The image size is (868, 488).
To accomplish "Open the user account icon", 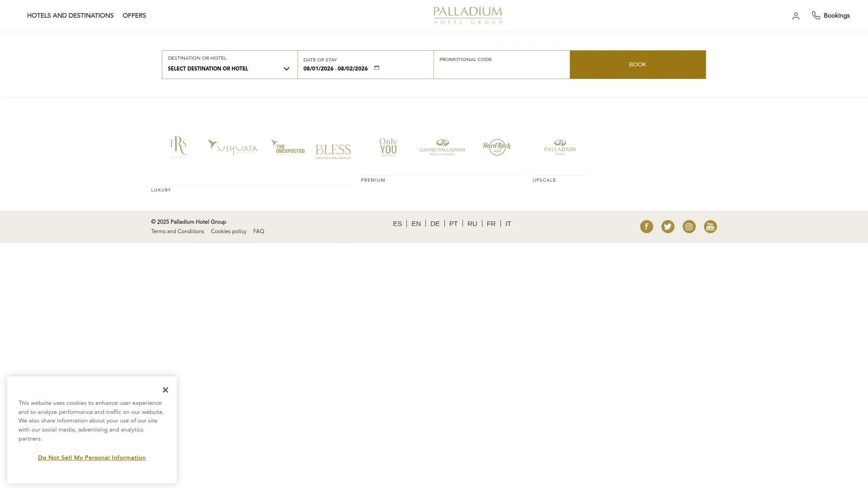I will click(x=796, y=16).
